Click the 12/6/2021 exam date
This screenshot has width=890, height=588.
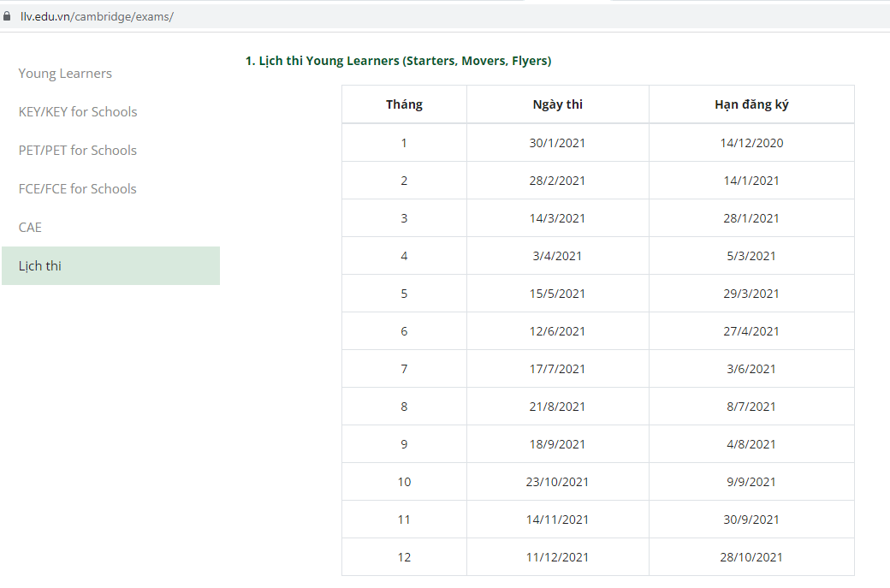pos(557,331)
